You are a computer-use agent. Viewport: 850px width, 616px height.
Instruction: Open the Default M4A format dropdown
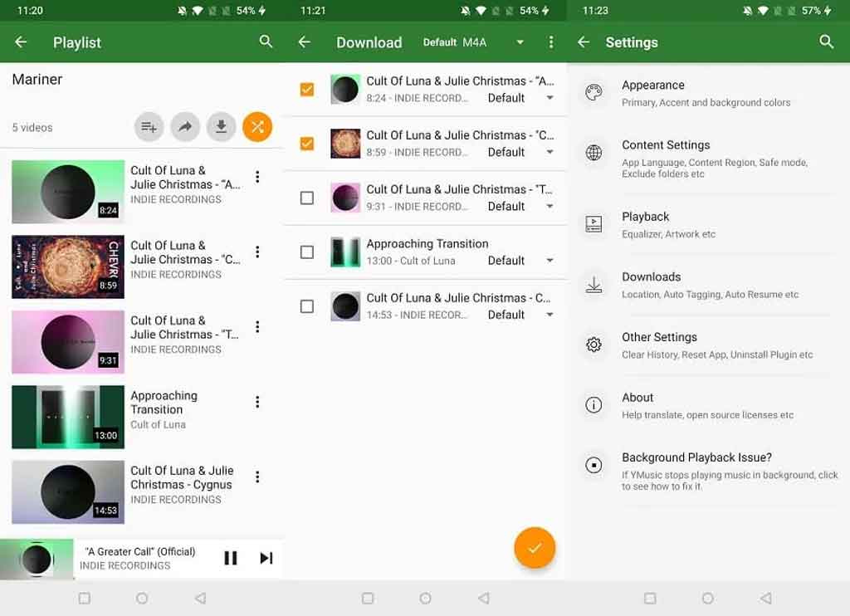(474, 42)
